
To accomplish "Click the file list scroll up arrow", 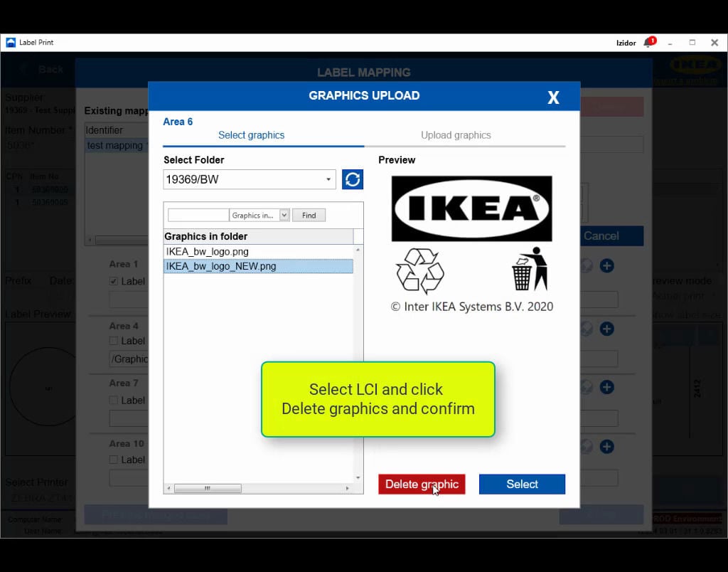I will (x=358, y=250).
